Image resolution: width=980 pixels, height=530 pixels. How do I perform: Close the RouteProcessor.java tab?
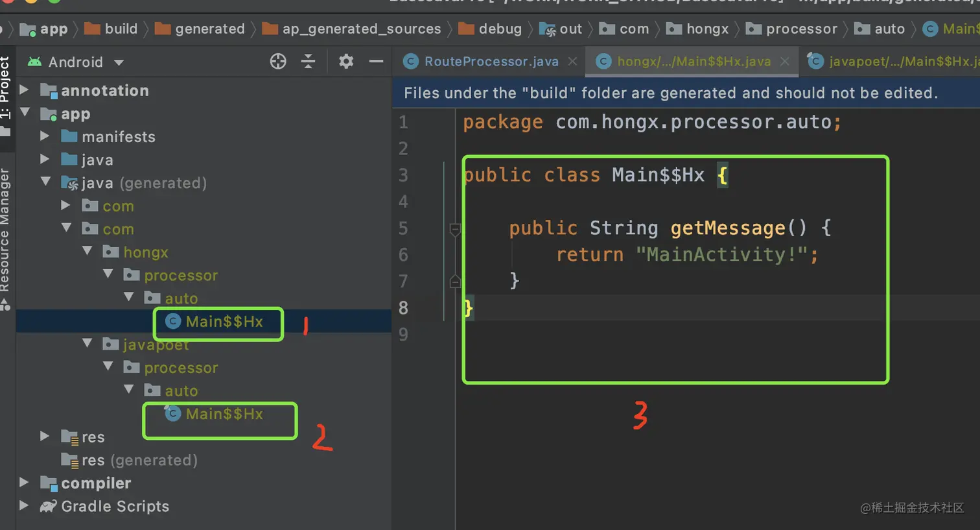pos(572,62)
